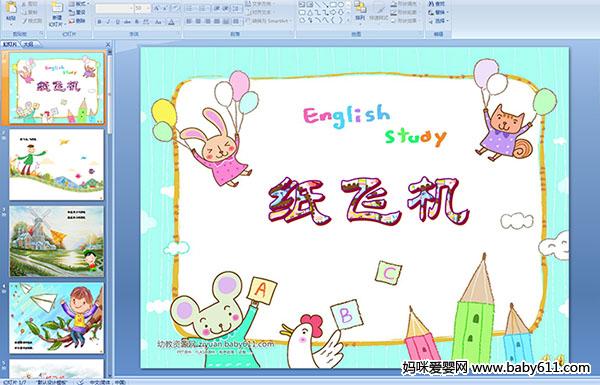The width and height of the screenshot is (600, 385).
Task: Select the windmill landscape slide thumbnail
Action: coord(57,241)
